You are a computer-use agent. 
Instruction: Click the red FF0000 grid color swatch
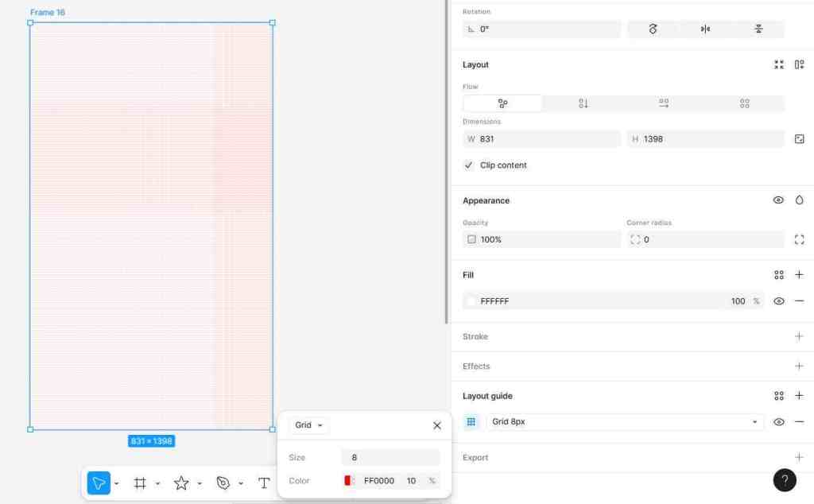(349, 480)
